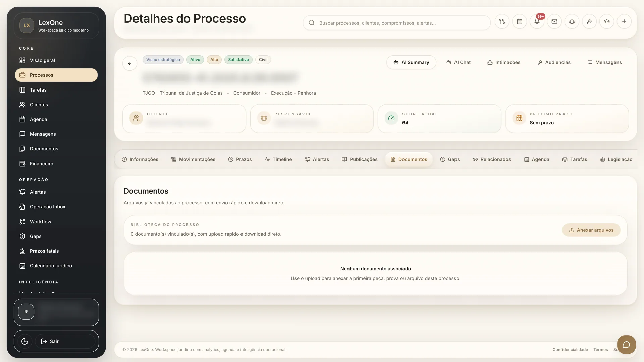Click the Visão estratégica tag
644x362 pixels.
(x=163, y=60)
